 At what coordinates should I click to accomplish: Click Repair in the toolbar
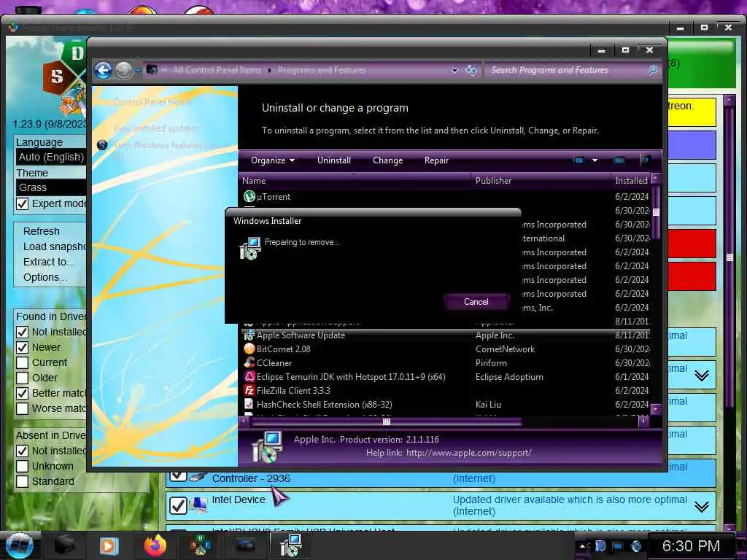point(436,160)
